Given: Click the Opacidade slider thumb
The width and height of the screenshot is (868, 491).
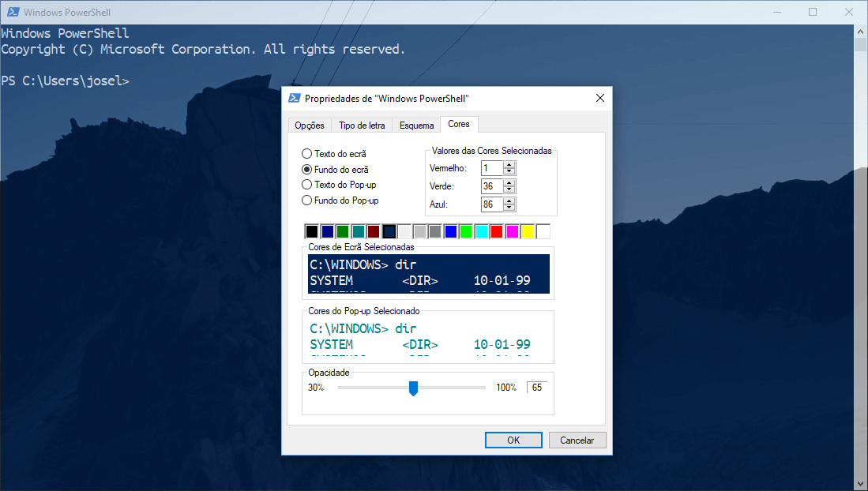Looking at the screenshot, I should pyautogui.click(x=413, y=388).
